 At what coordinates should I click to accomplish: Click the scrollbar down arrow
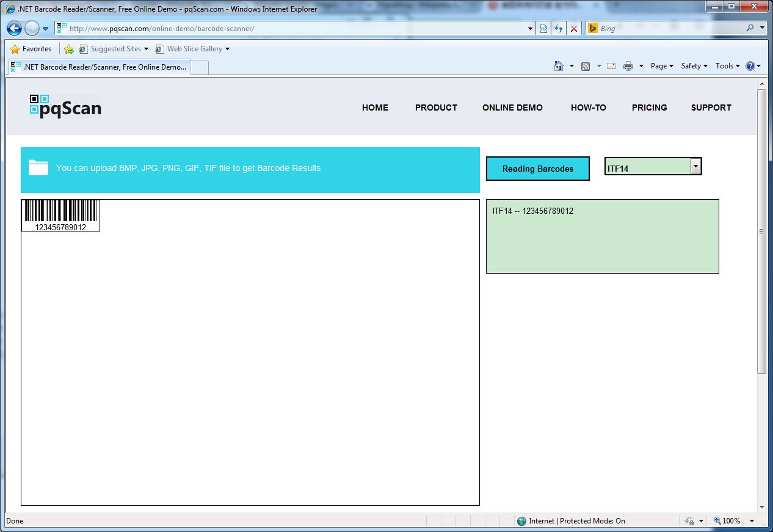pyautogui.click(x=761, y=507)
